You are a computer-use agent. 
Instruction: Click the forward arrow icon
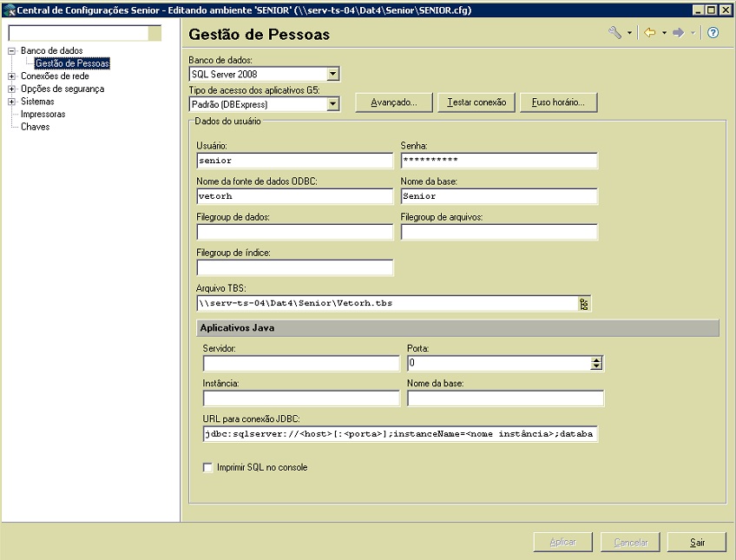tap(679, 33)
